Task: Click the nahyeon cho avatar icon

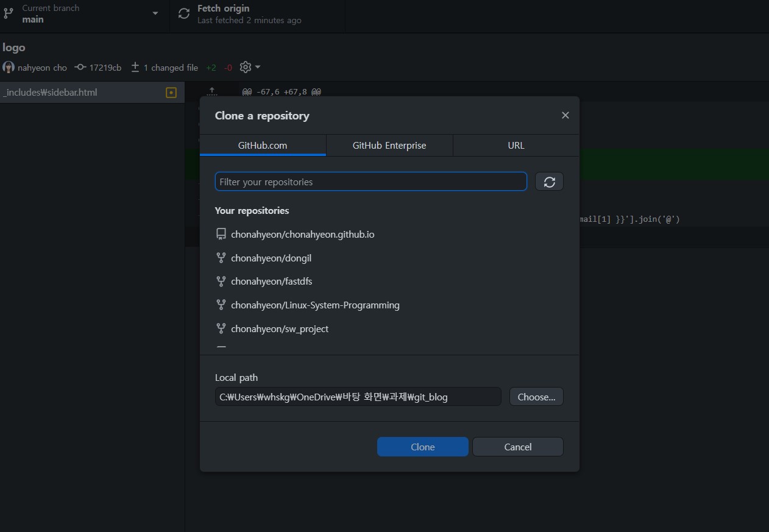Action: 8,67
